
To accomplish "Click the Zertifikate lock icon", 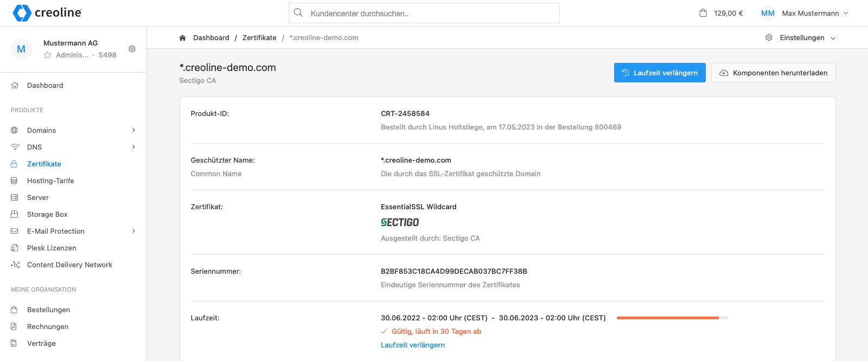I will [15, 164].
